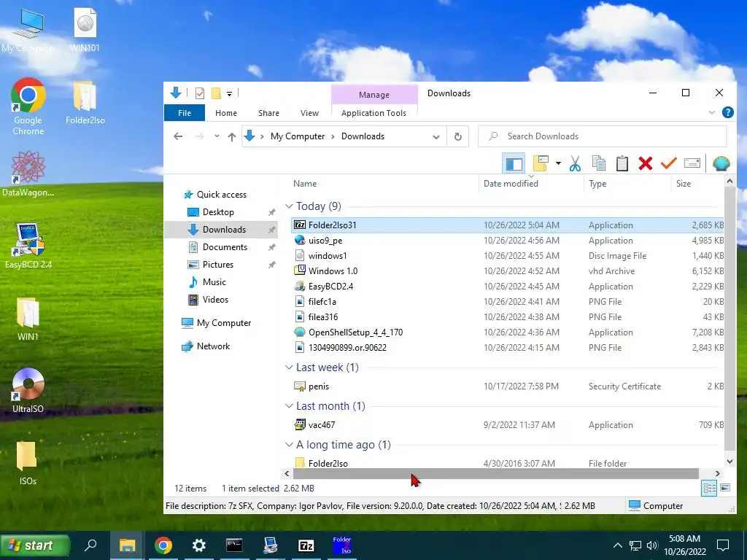The height and width of the screenshot is (560, 747).
Task: Click the New folder toolbar icon
Action: (541, 163)
